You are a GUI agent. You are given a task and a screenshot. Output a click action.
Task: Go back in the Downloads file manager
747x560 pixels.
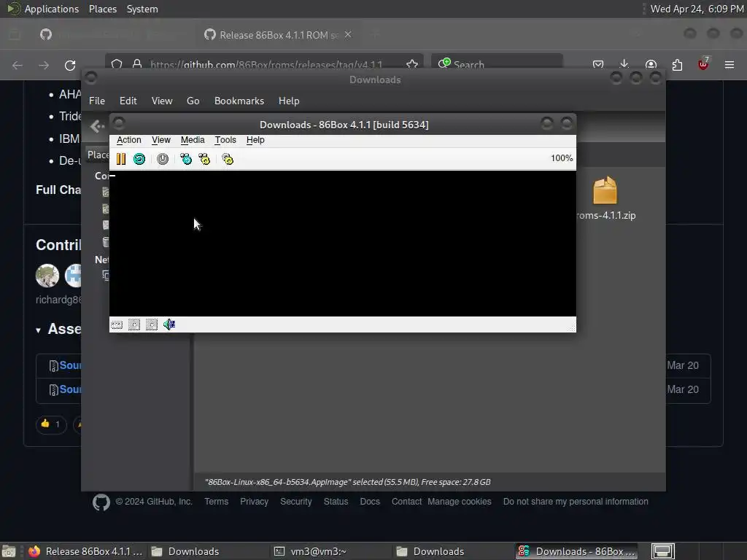[97, 126]
